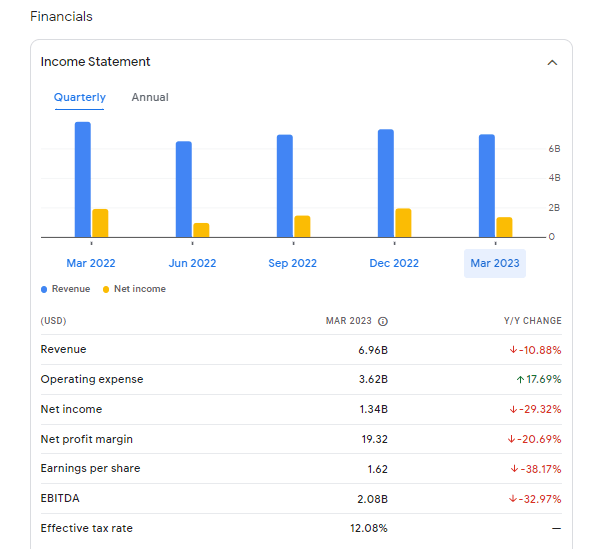Click the Operating expense row label
The height and width of the screenshot is (549, 603).
[92, 380]
